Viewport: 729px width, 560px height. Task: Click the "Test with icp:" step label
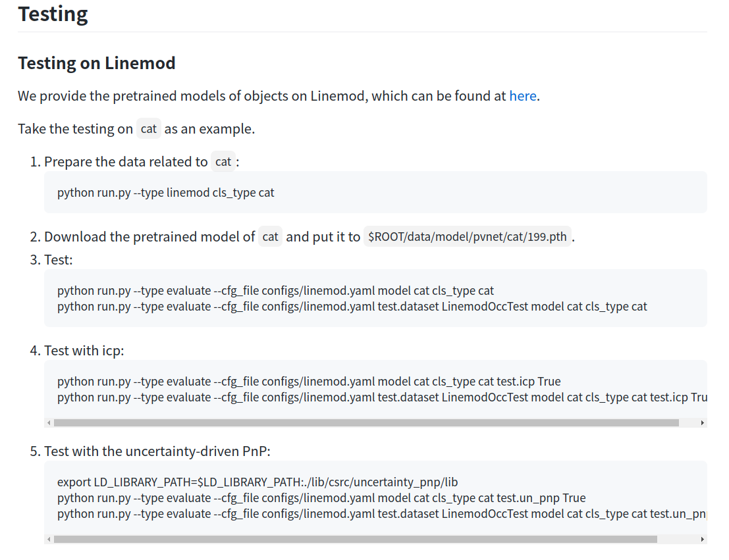click(x=84, y=351)
